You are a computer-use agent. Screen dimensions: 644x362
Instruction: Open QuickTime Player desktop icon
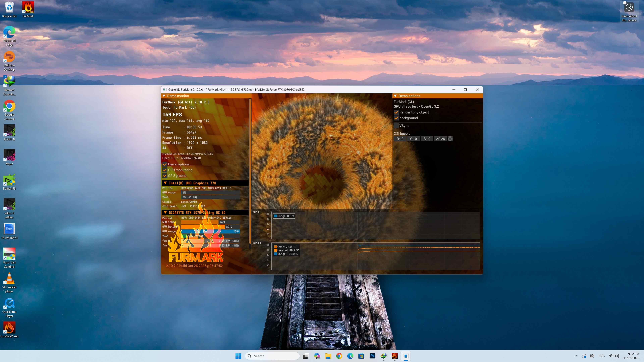pos(9,303)
